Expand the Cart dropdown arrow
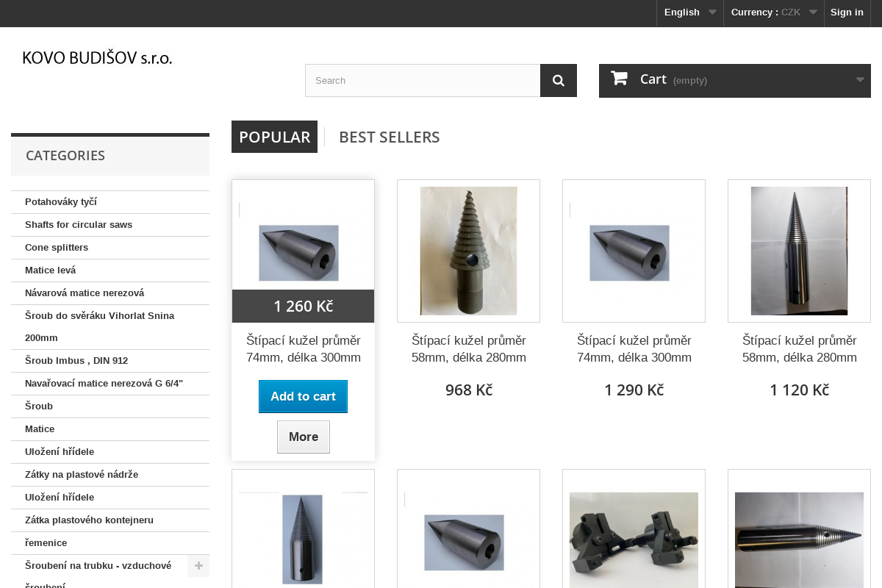The width and height of the screenshot is (882, 588). (x=860, y=80)
